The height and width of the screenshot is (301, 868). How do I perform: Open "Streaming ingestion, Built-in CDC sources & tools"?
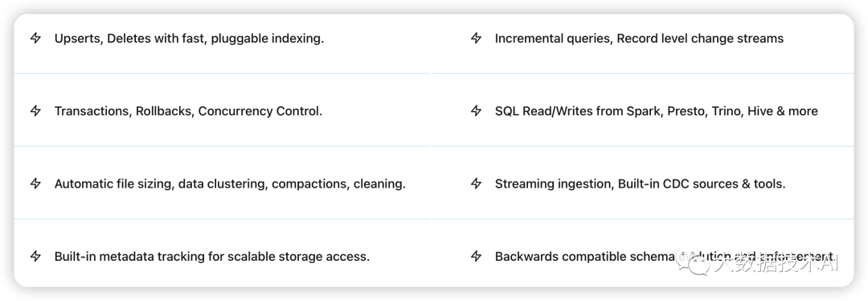(x=641, y=183)
